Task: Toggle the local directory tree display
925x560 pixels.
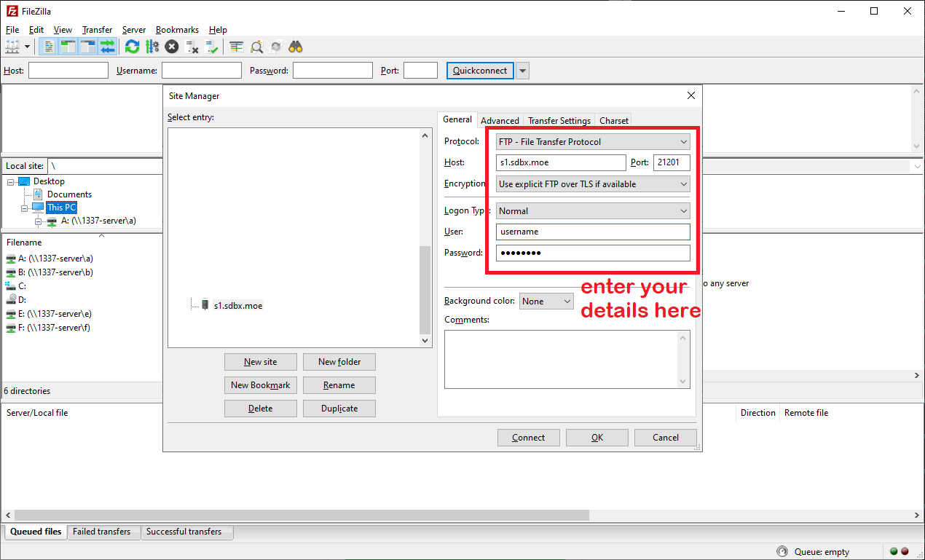Action: click(68, 47)
